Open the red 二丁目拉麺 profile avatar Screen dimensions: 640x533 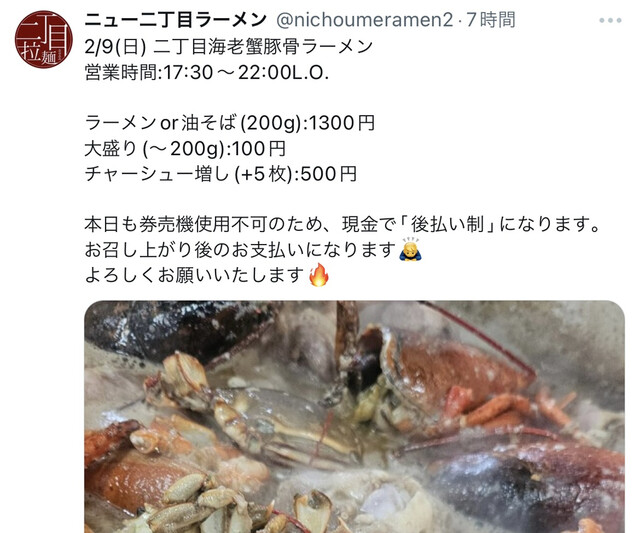point(44,40)
